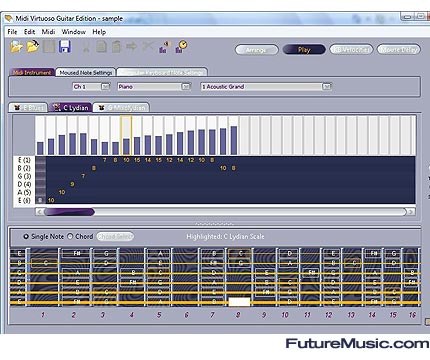Click the guitar icon on E Blues tab
Viewport: 430px width, 360px height.
point(17,108)
